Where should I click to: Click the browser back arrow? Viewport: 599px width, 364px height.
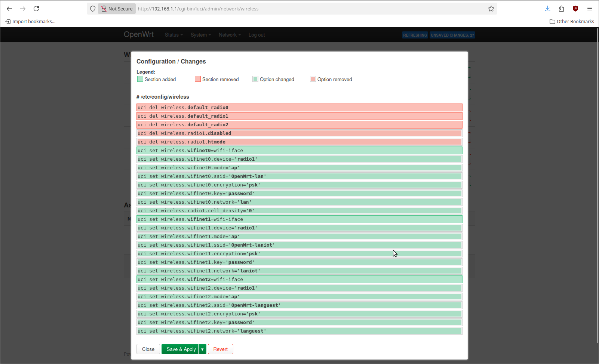[9, 9]
